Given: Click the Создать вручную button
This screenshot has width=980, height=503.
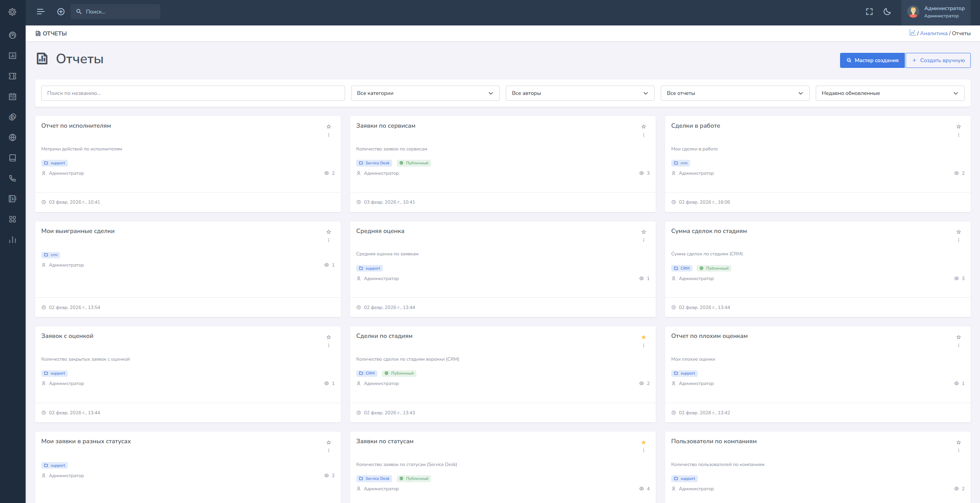Looking at the screenshot, I should pos(938,60).
